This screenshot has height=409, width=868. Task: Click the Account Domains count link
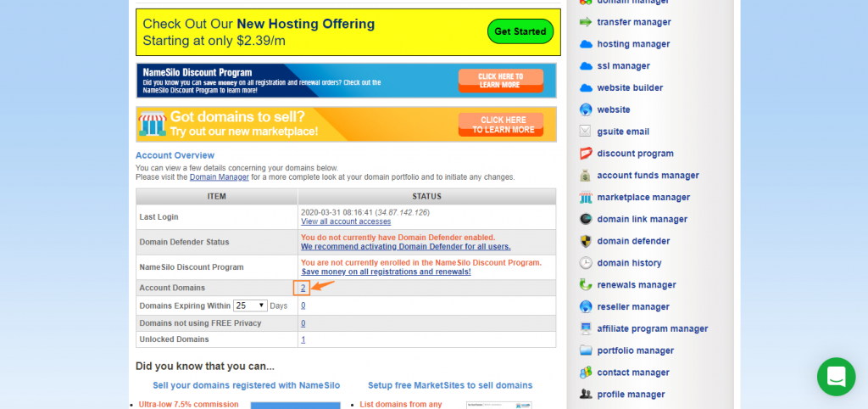point(303,289)
